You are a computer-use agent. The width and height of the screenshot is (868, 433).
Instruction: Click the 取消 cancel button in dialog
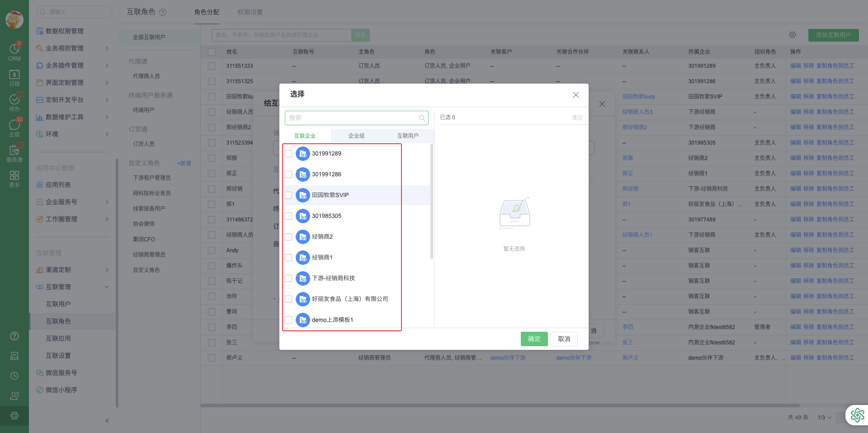coord(564,339)
